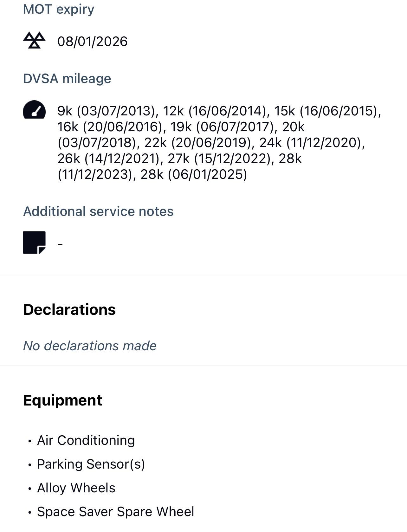407x532 pixels.
Task: Tap the DVSA mileage label
Action: 67,79
